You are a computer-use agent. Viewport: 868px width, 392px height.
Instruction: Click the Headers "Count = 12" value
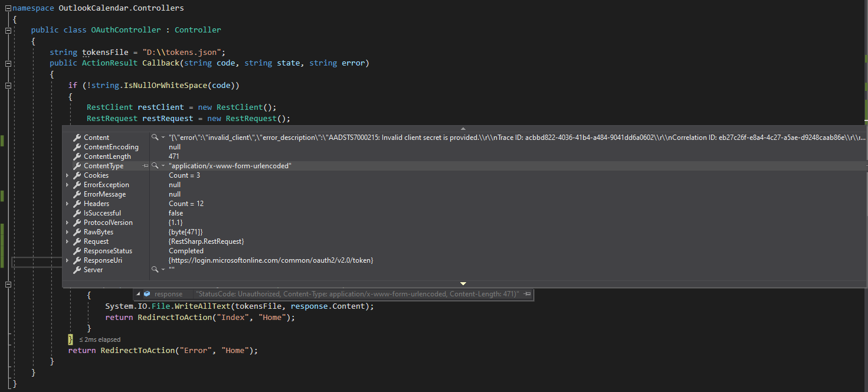click(186, 204)
